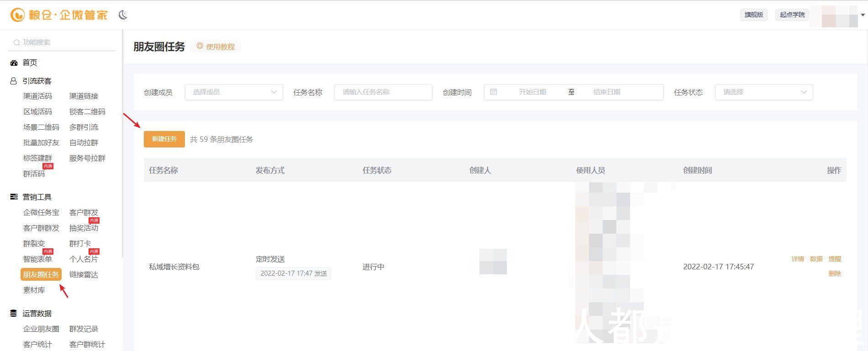Click the user avatar at top right

(x=835, y=16)
